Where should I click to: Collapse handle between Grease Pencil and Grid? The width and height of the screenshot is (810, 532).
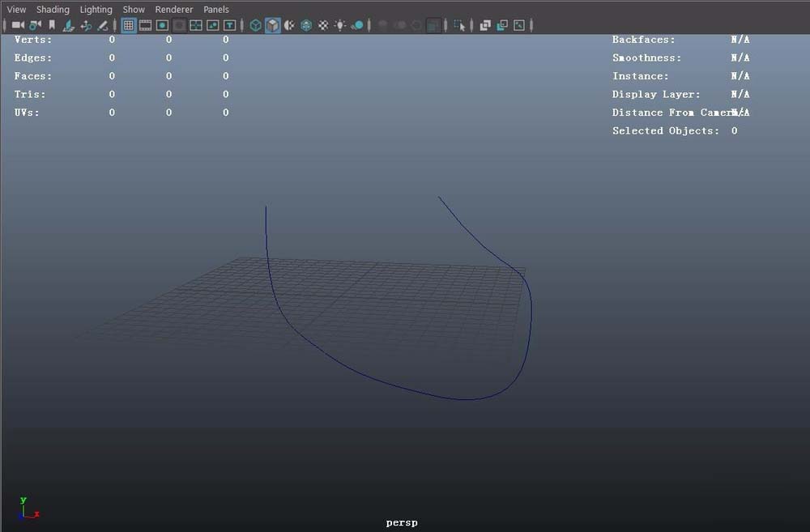(x=115, y=25)
